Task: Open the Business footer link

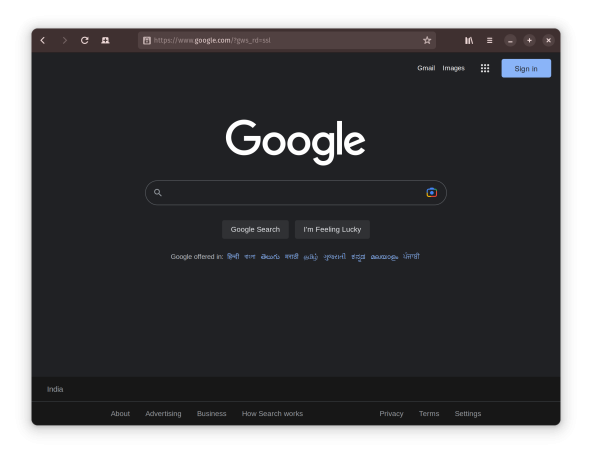Action: 211,414
